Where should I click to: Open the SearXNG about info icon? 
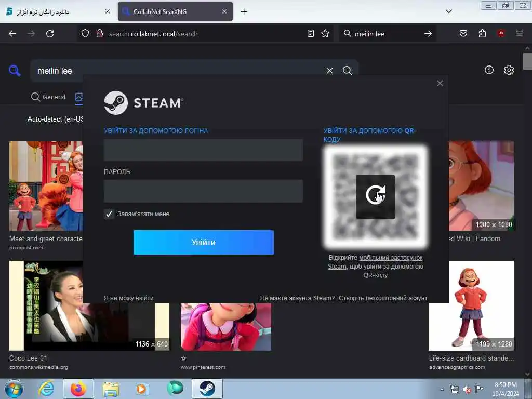tap(489, 70)
